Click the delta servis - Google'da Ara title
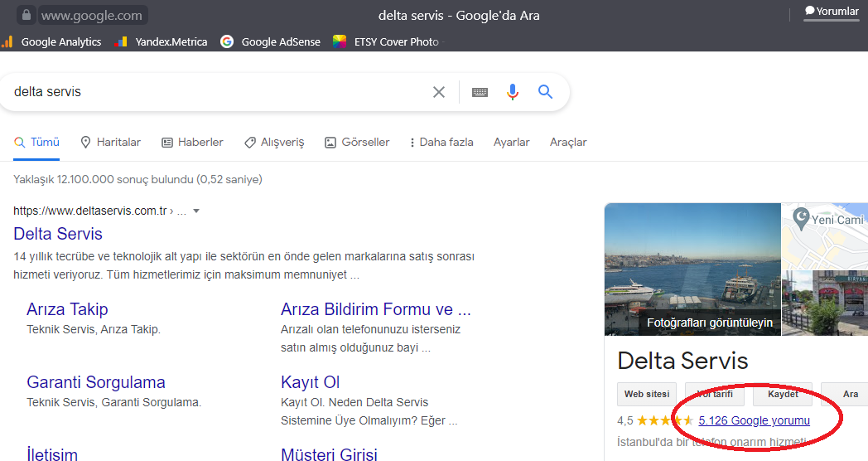 [x=459, y=16]
